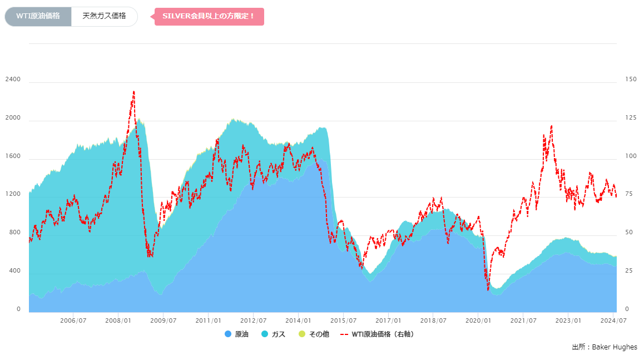Click the 2000 left axis label
Viewport: 644px width, 355px height.
[x=13, y=117]
